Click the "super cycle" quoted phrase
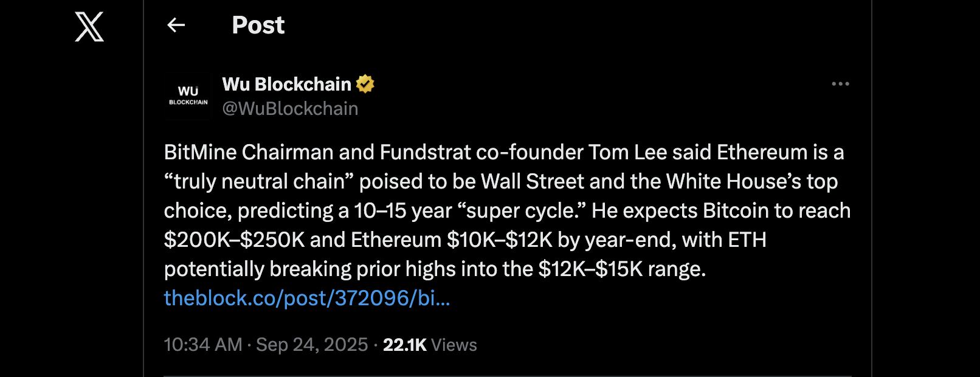Viewport: 980px width, 377px height. point(521,210)
